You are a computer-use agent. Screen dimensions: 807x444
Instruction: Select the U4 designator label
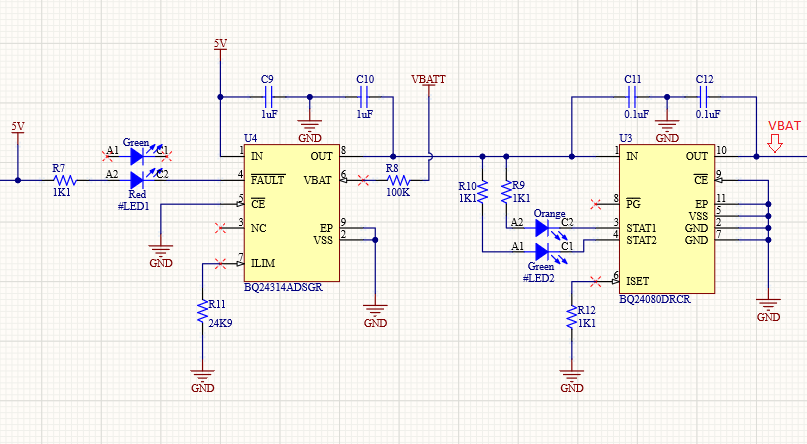click(250, 138)
